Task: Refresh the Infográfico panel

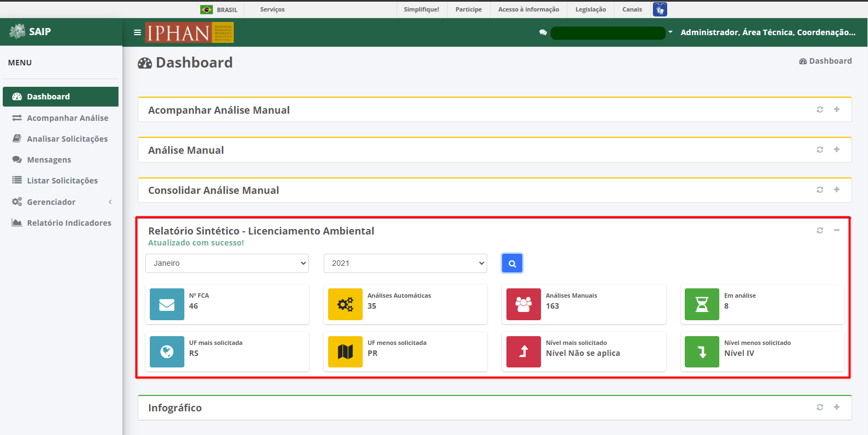Action: click(x=820, y=407)
